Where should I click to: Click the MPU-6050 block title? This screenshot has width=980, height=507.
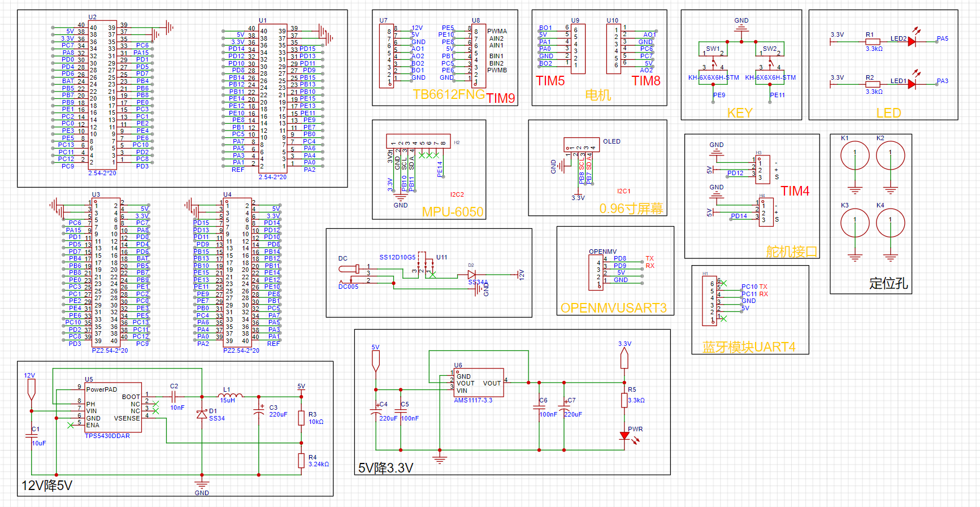coord(453,212)
